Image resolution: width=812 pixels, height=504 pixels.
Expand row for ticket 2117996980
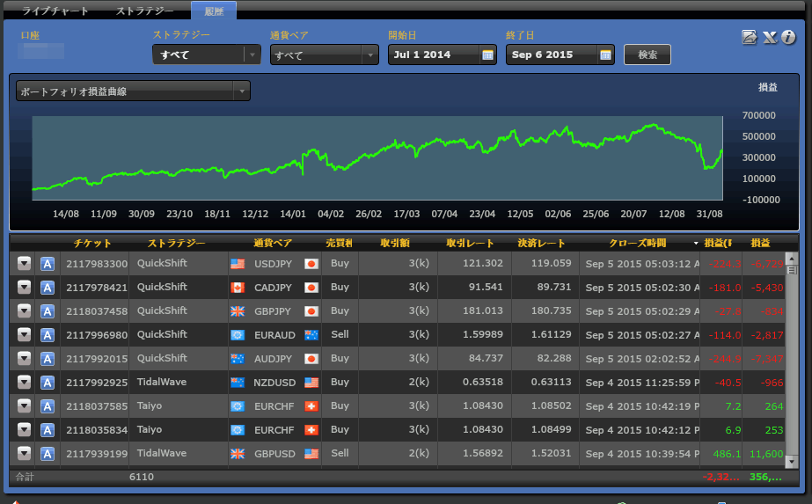point(24,334)
